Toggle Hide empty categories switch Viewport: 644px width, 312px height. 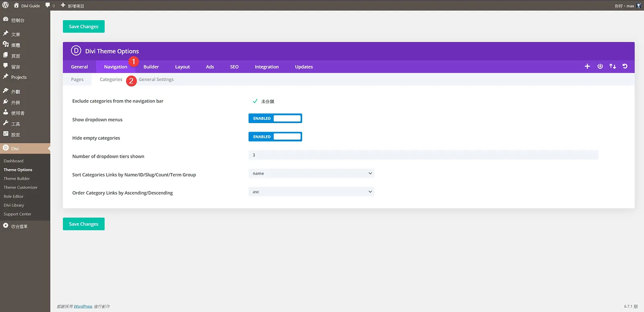[x=275, y=137]
